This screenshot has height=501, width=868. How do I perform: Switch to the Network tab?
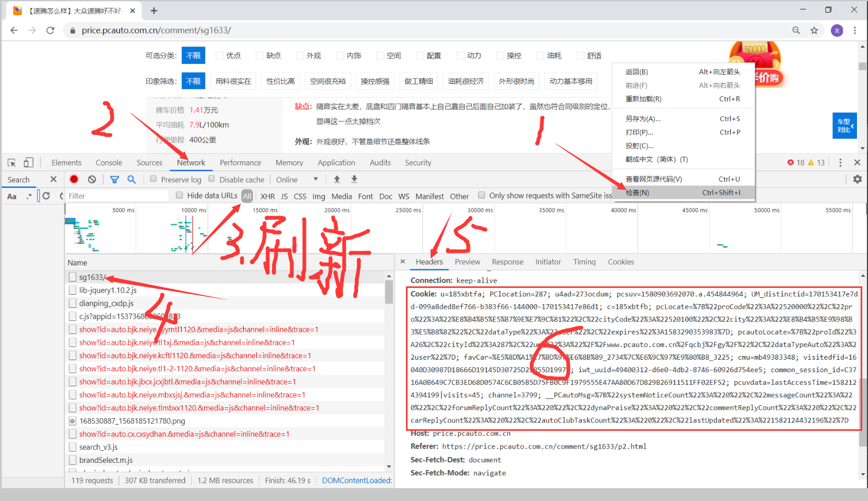pyautogui.click(x=191, y=163)
